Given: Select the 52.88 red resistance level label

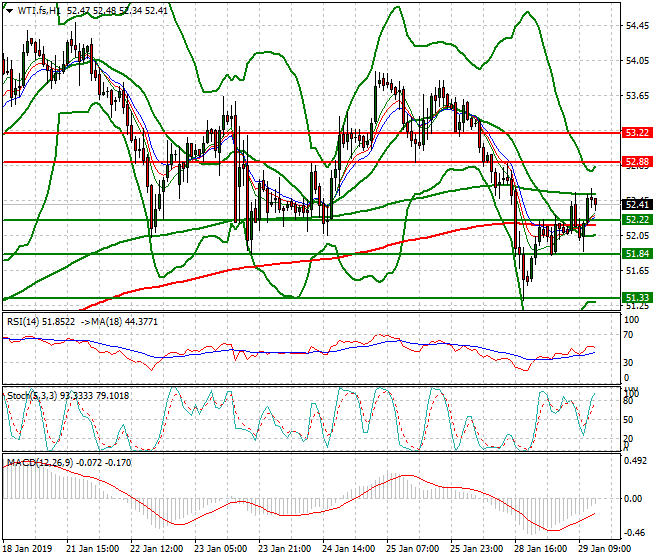Looking at the screenshot, I should tap(637, 162).
